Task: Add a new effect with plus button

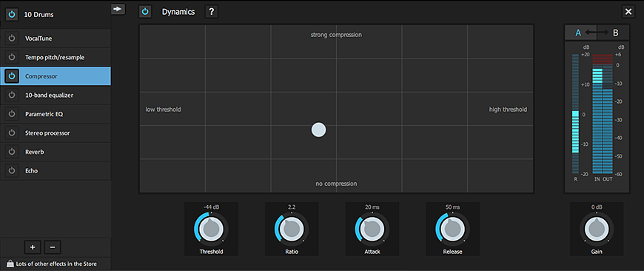Action: tap(33, 247)
